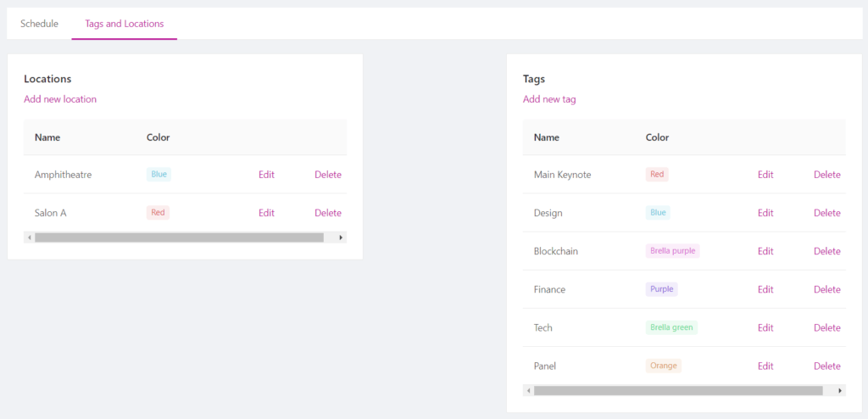Click the Tags scrollbar right arrow
The width and height of the screenshot is (868, 419).
click(840, 391)
